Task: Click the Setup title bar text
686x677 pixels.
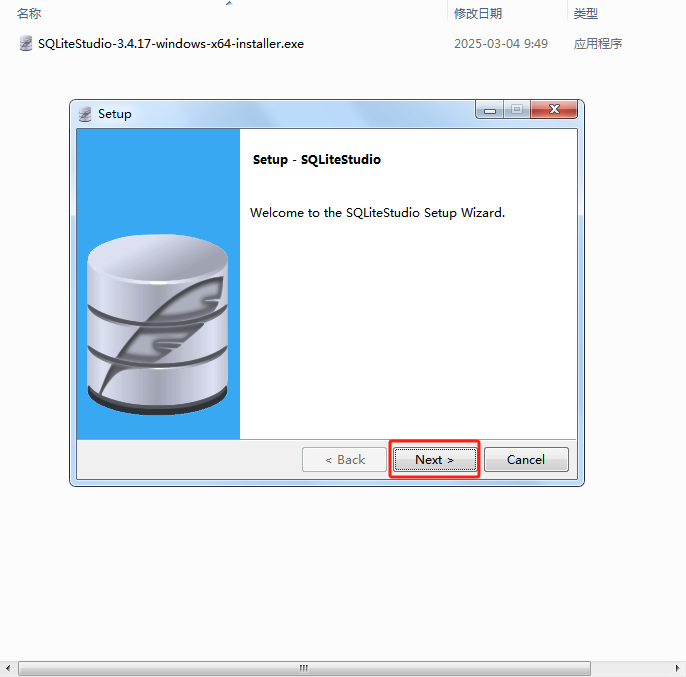Action: [115, 114]
